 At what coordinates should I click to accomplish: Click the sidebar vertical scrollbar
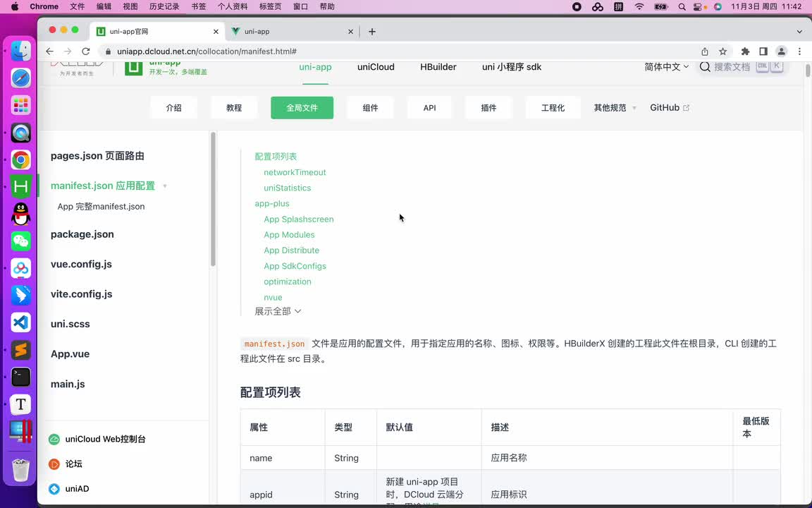point(212,200)
